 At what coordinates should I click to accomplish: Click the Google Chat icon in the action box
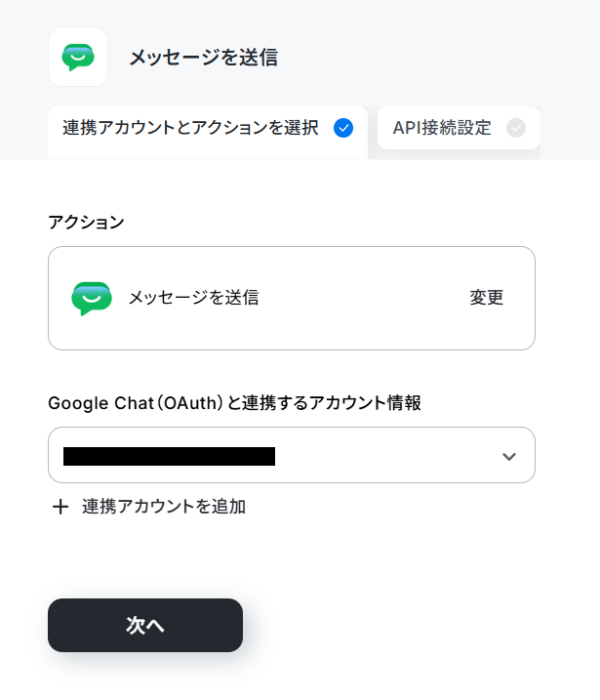coord(92,298)
